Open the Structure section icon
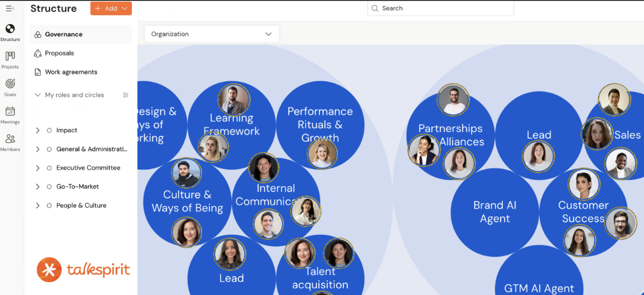 coord(10,29)
